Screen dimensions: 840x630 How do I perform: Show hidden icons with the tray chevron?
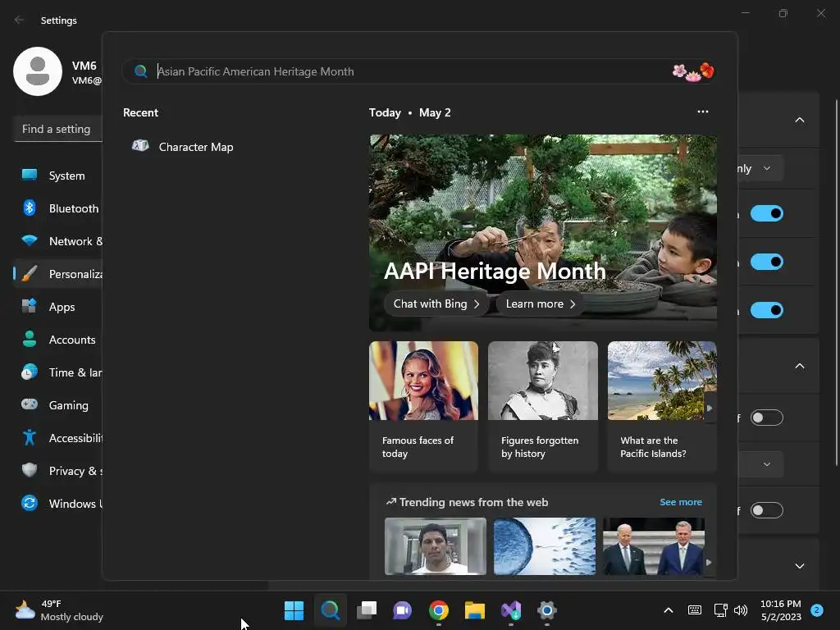tap(668, 610)
